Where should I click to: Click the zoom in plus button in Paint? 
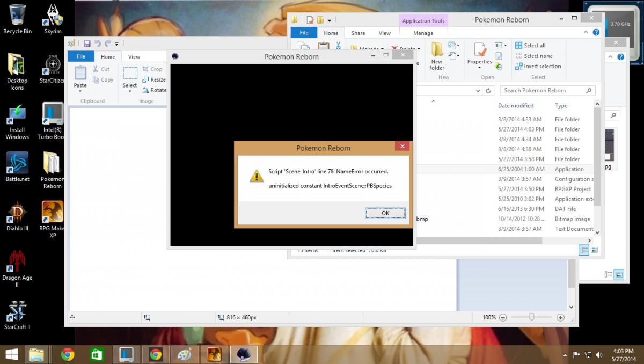tap(561, 317)
